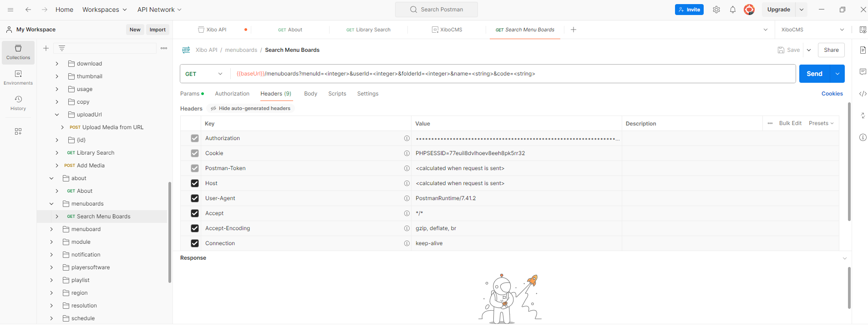This screenshot has height=327, width=868.
Task: Click the request URL input field
Action: 513,74
